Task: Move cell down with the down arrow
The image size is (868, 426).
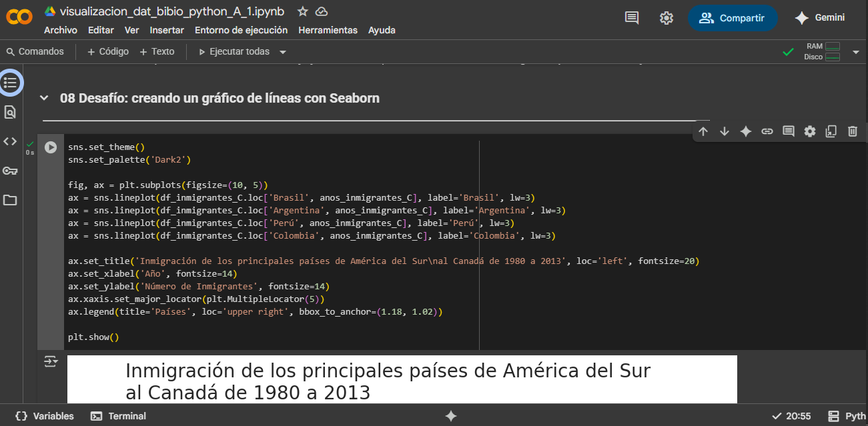Action: click(725, 131)
